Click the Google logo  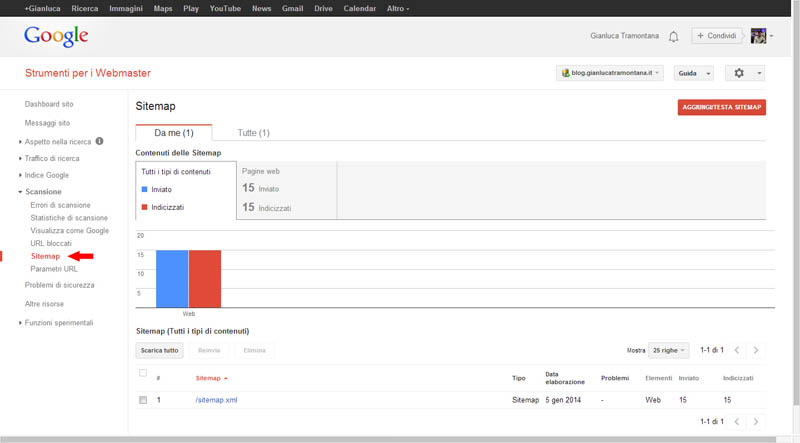56,36
